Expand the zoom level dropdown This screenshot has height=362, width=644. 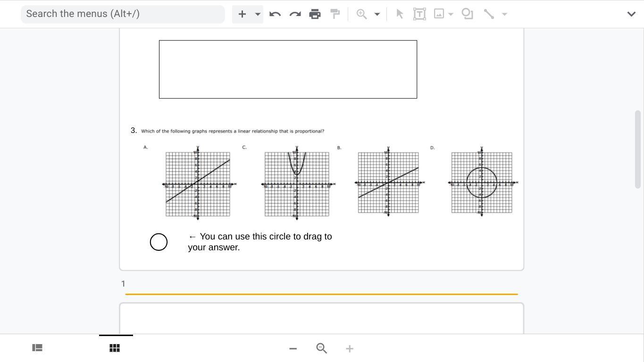(x=377, y=14)
